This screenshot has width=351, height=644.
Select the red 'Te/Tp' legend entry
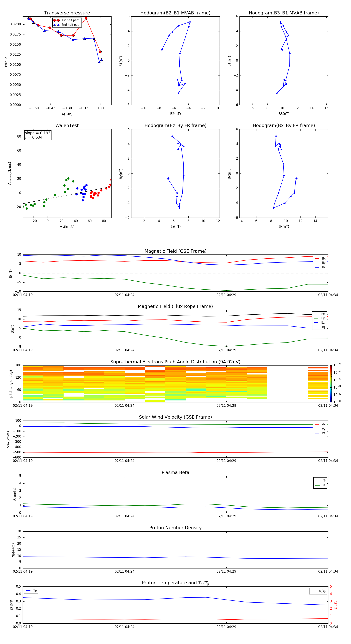point(318,591)
